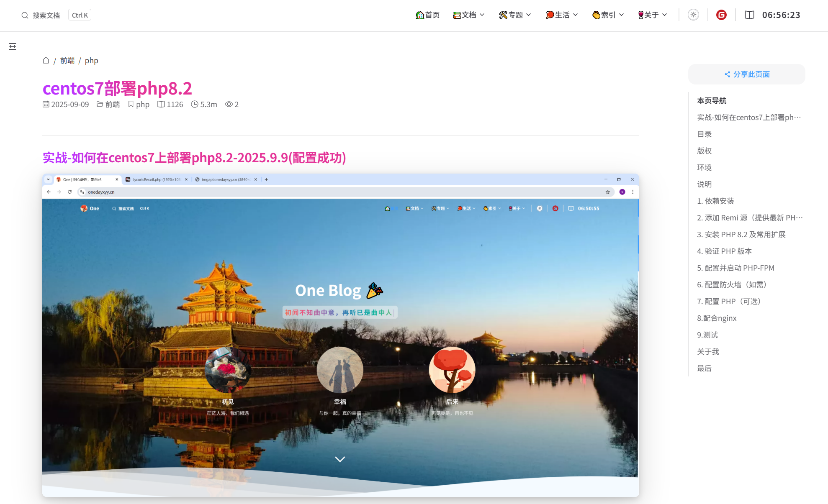Click the rose icon beside 关于

coord(640,15)
